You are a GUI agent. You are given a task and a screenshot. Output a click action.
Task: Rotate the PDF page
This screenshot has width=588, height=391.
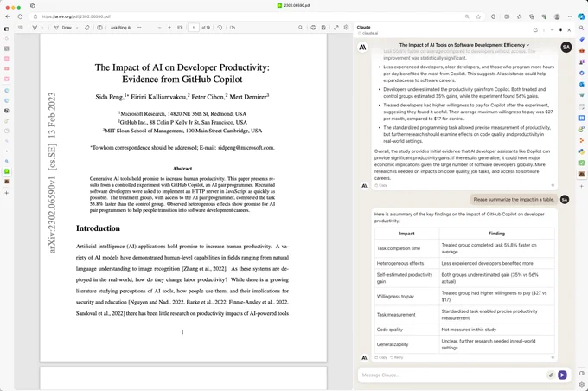click(x=220, y=28)
